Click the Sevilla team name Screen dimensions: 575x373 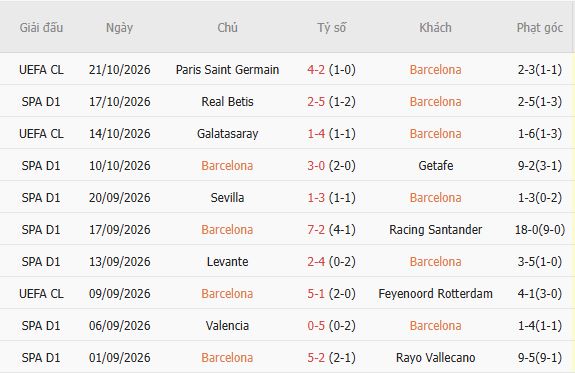click(x=227, y=198)
